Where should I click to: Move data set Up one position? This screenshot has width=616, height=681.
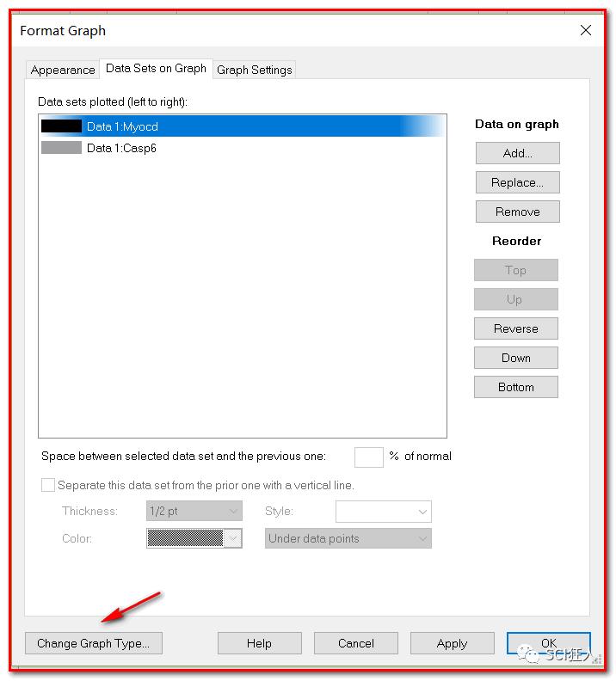516,299
